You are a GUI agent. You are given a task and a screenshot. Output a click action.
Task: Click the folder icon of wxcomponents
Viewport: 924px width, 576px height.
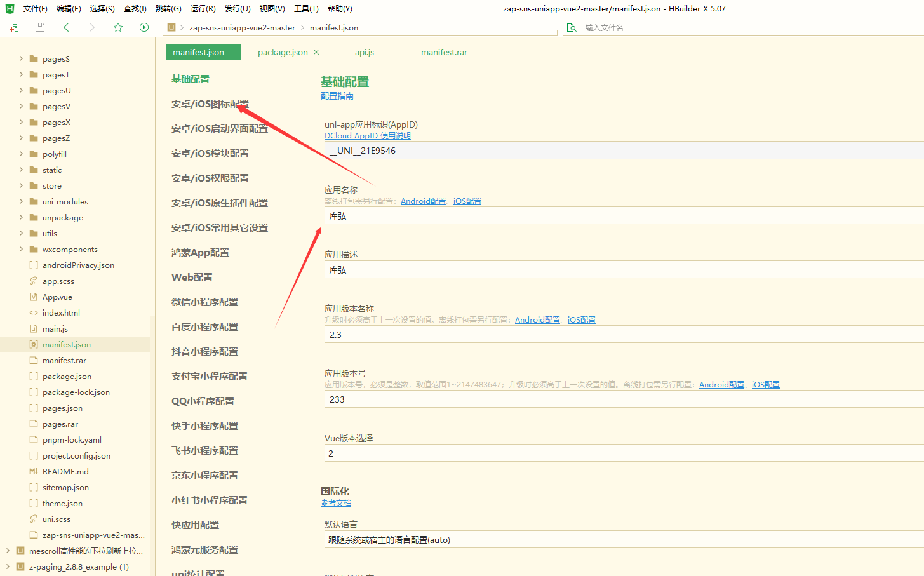coord(34,249)
